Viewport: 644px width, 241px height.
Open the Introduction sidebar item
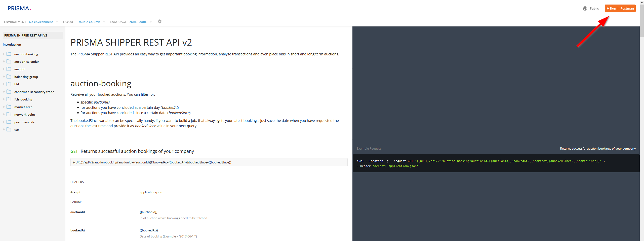pos(12,45)
